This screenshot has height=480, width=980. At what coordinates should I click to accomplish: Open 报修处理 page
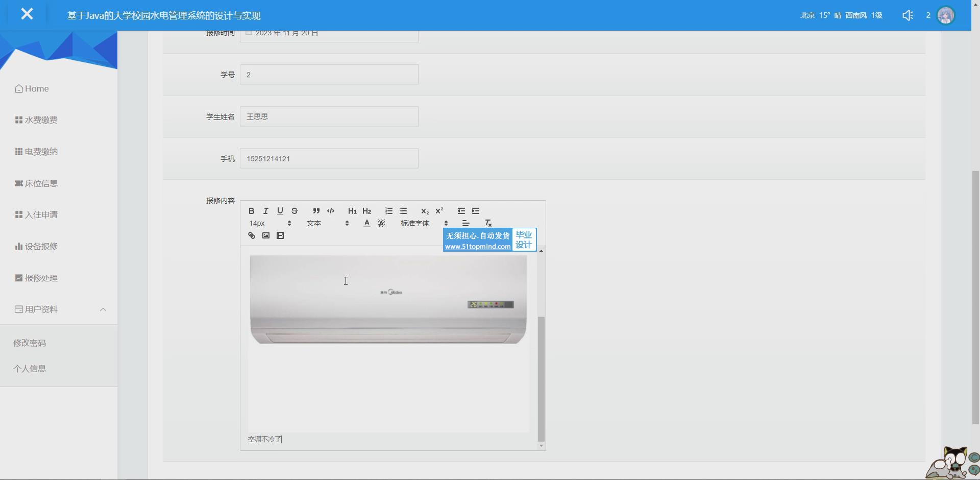tap(36, 278)
